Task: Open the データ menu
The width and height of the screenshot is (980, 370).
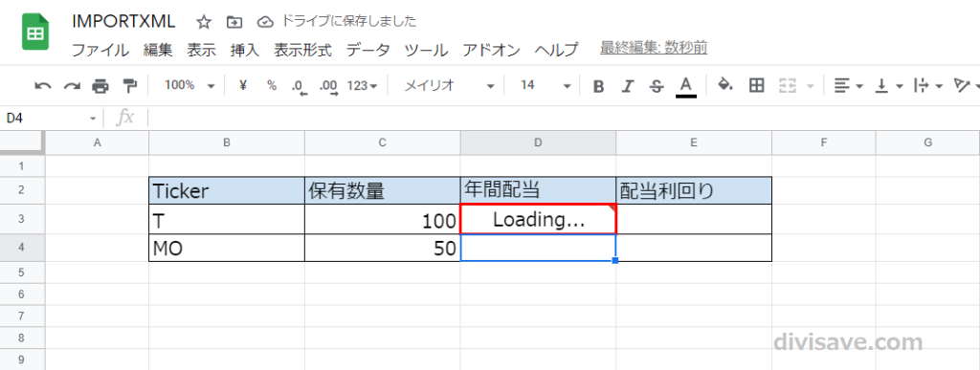Action: (368, 50)
